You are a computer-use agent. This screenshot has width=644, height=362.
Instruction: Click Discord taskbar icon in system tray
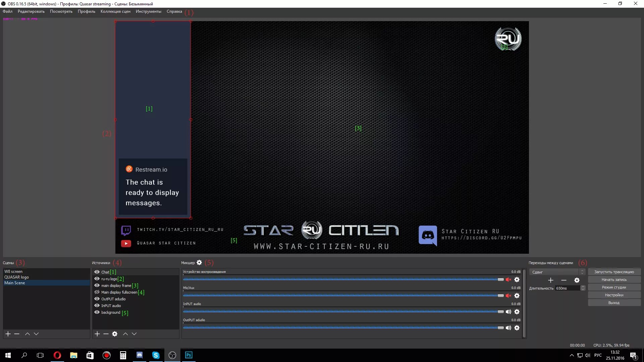pos(139,355)
